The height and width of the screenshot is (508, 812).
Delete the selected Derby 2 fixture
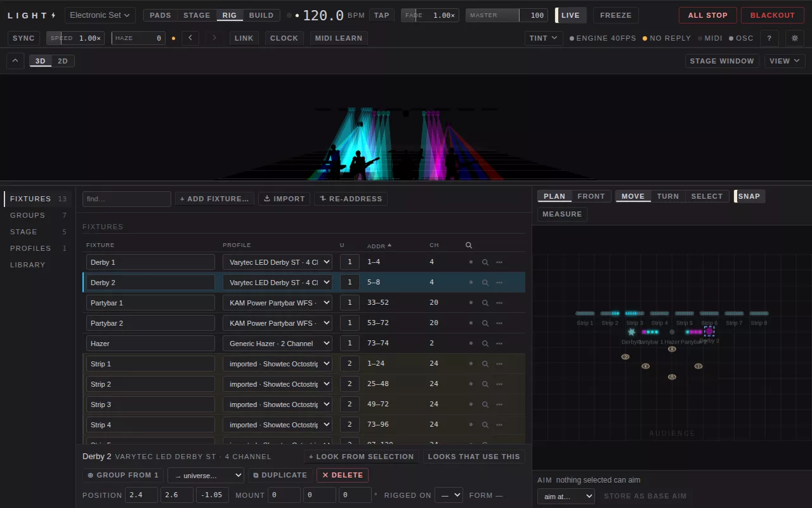343,475
